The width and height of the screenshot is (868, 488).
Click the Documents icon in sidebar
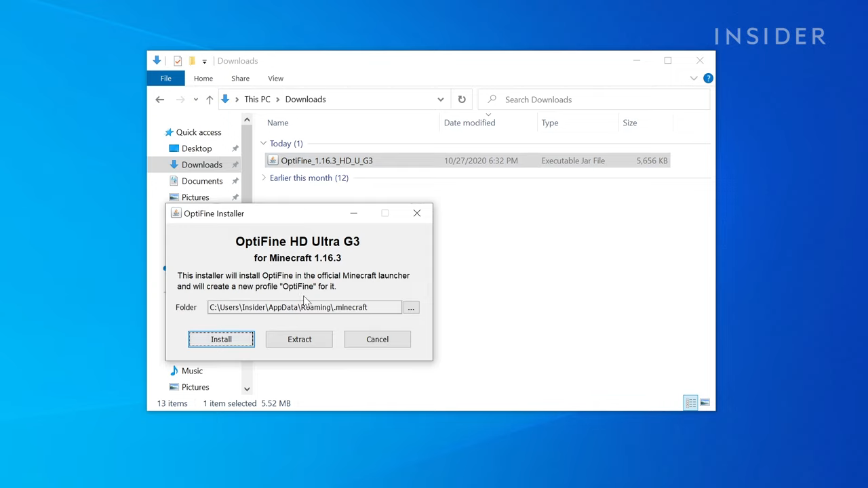(174, 181)
